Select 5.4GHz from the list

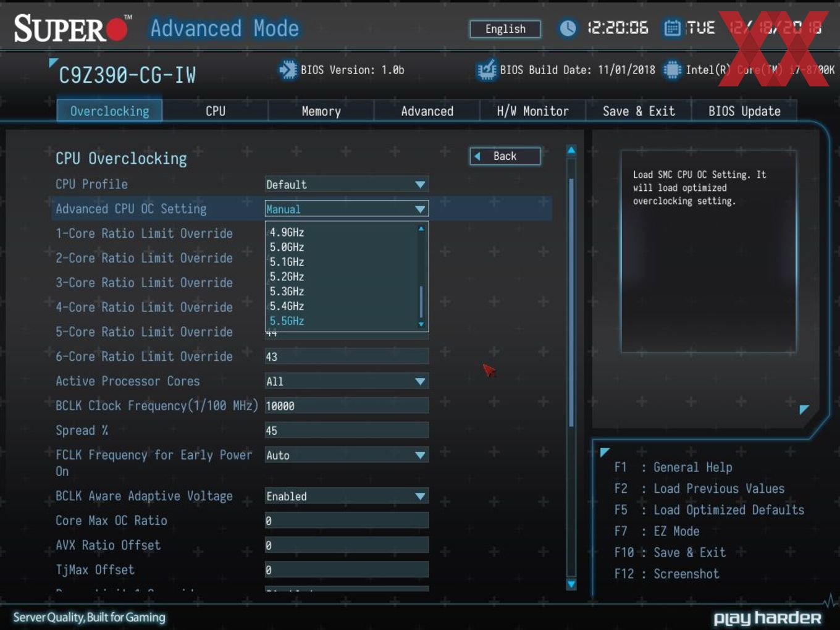(x=287, y=306)
